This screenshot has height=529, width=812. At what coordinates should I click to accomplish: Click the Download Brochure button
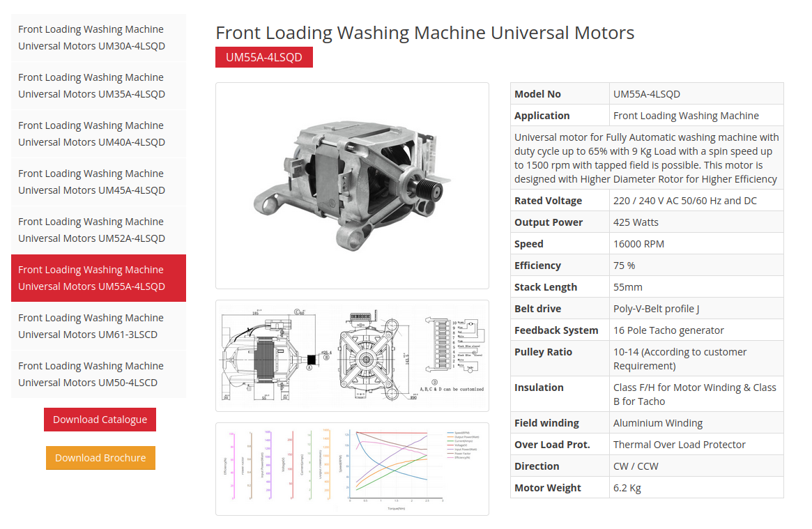pyautogui.click(x=100, y=458)
